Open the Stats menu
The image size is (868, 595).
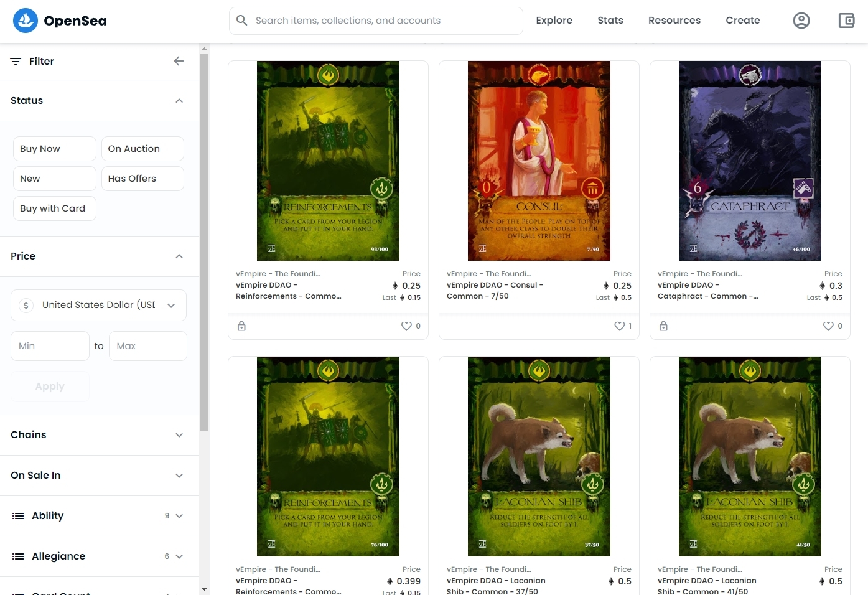[x=610, y=21]
